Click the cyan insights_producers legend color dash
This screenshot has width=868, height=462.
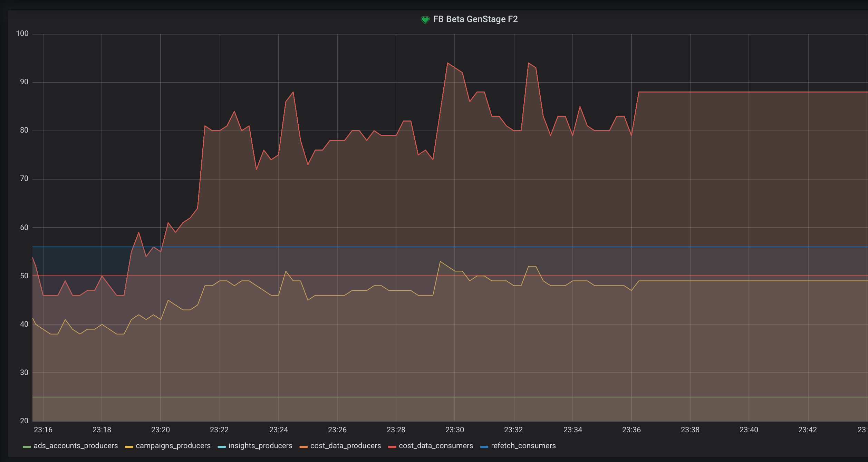222,447
